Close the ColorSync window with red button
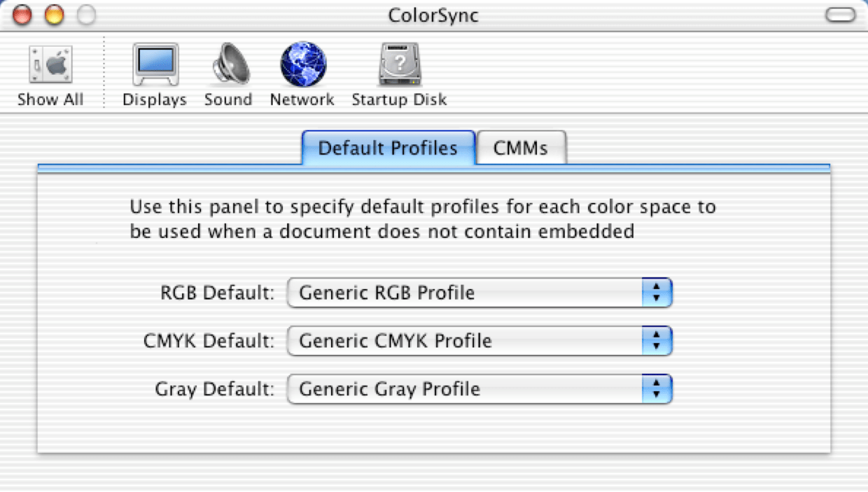The width and height of the screenshot is (868, 492). click(x=22, y=15)
